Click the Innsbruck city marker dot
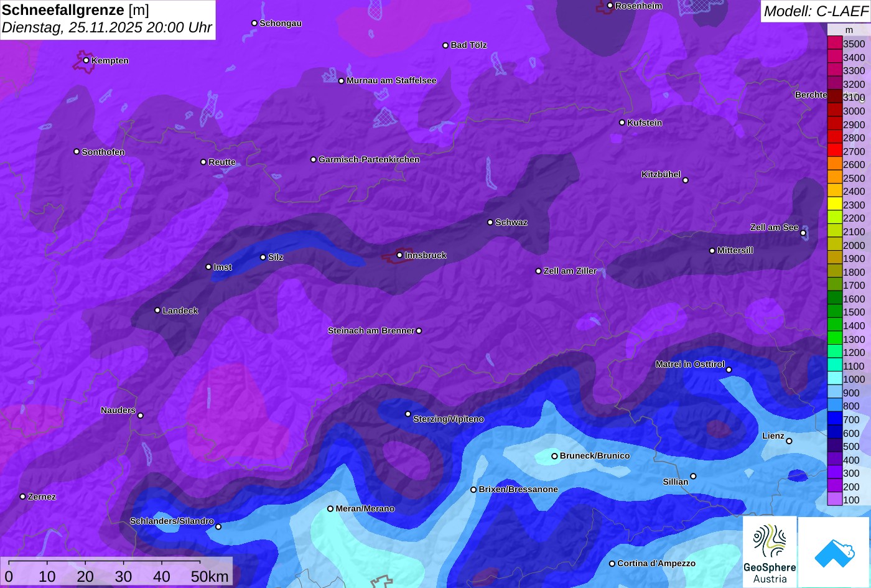 point(399,255)
